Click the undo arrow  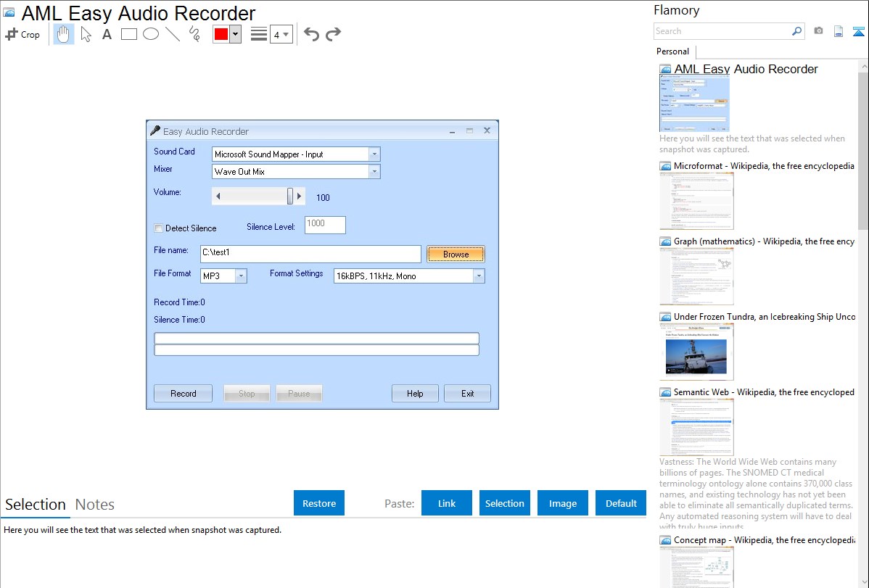311,34
